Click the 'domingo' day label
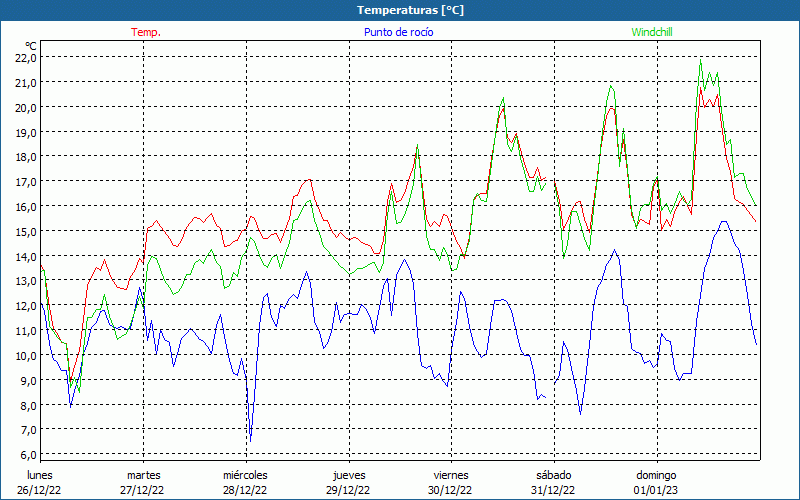800x500 pixels. (x=656, y=476)
